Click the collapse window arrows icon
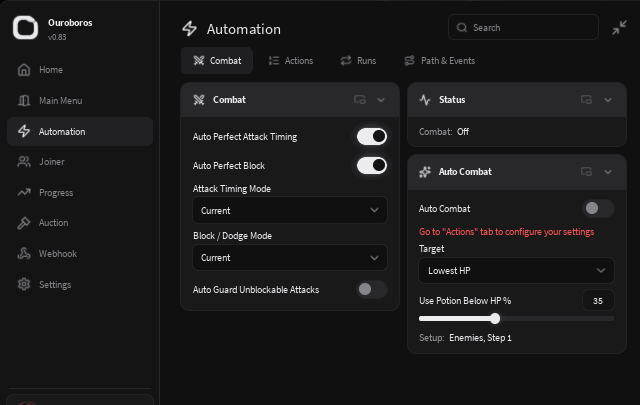The height and width of the screenshot is (405, 640). (x=619, y=28)
